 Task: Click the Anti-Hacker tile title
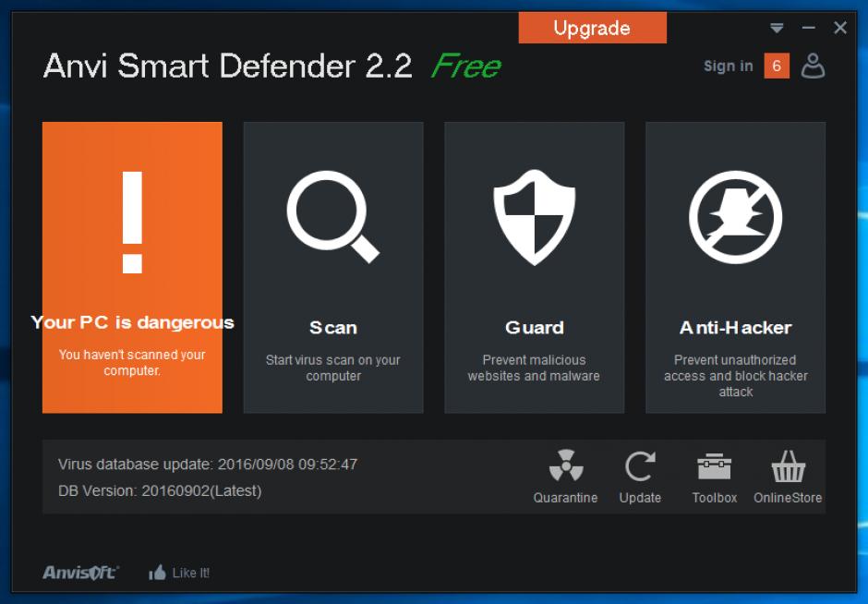point(735,328)
